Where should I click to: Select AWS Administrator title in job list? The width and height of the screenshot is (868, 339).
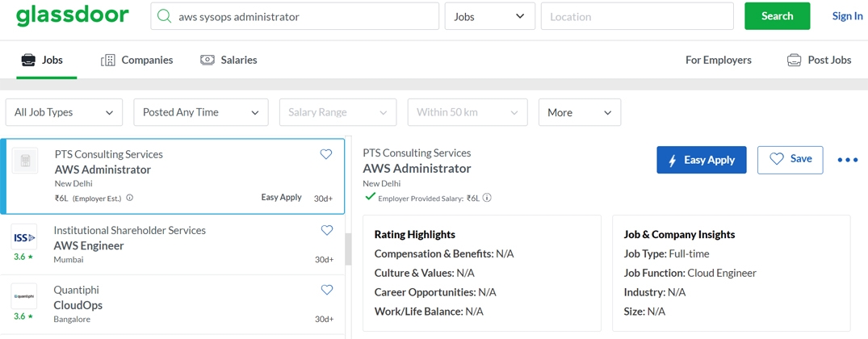tap(103, 169)
